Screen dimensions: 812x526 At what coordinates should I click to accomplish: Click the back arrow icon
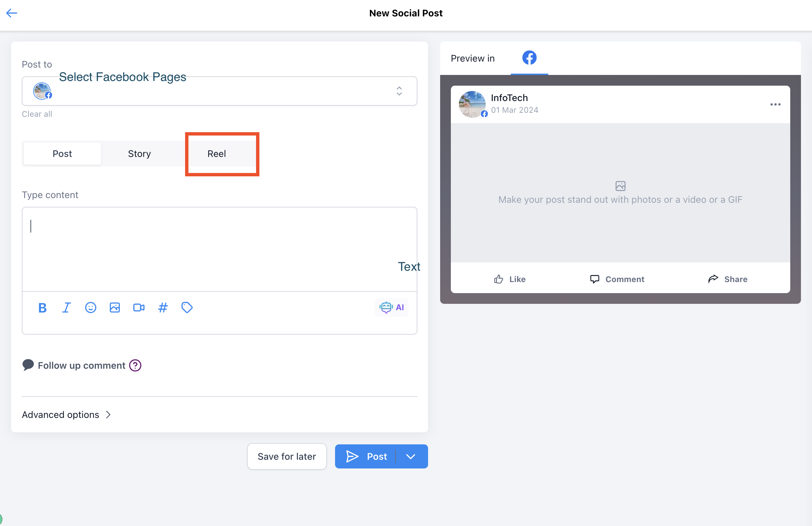coord(12,13)
